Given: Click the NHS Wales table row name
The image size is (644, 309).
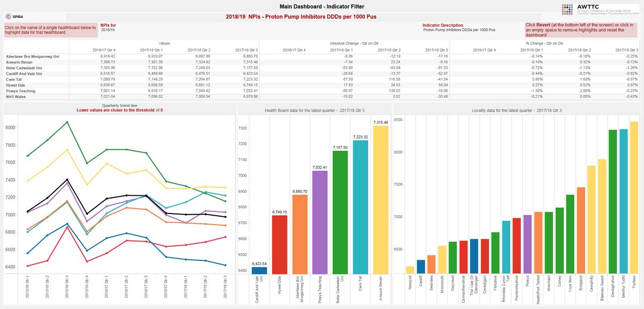Looking at the screenshot, I should (17, 97).
